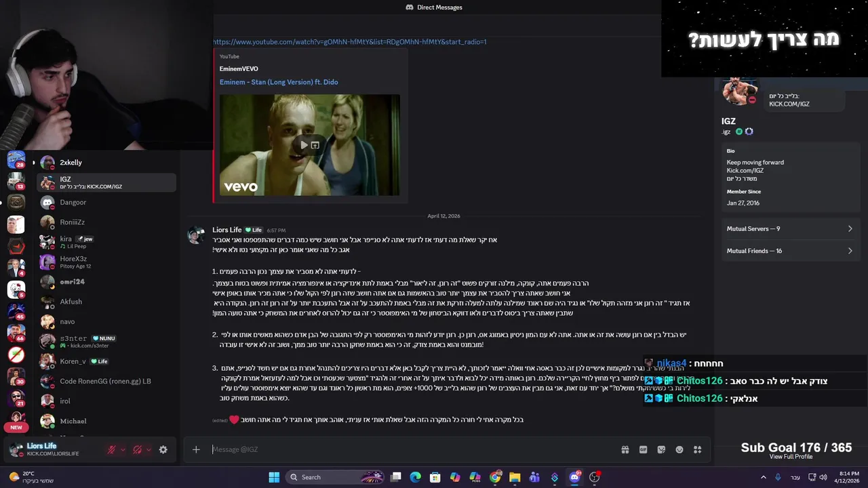Open Microsoft Edge from taskbar
Image resolution: width=868 pixels, height=488 pixels.
(x=416, y=477)
